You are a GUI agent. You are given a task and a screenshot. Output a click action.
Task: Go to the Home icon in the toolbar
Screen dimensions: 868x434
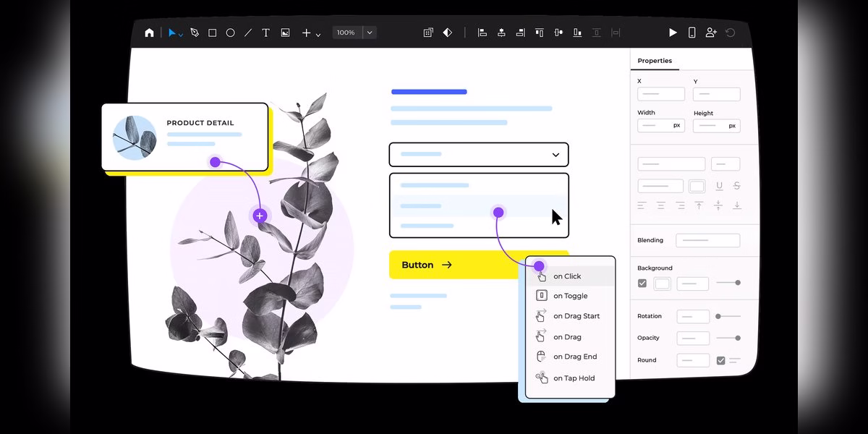pyautogui.click(x=149, y=33)
